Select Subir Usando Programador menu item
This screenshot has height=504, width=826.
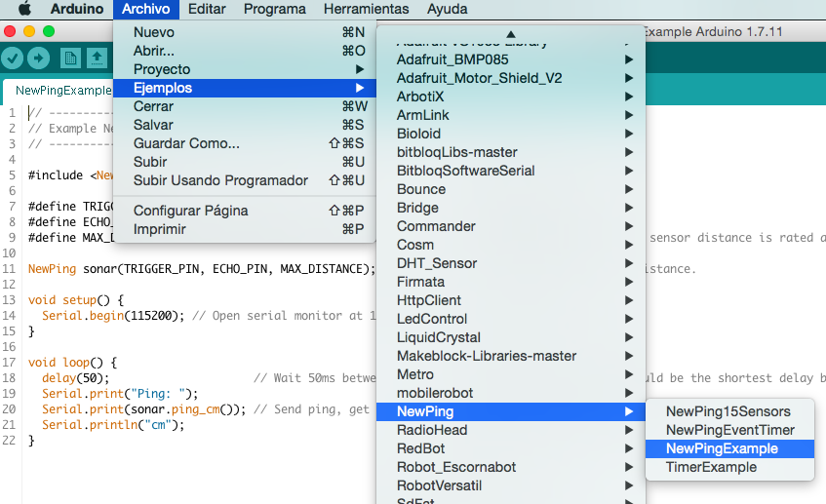(220, 180)
